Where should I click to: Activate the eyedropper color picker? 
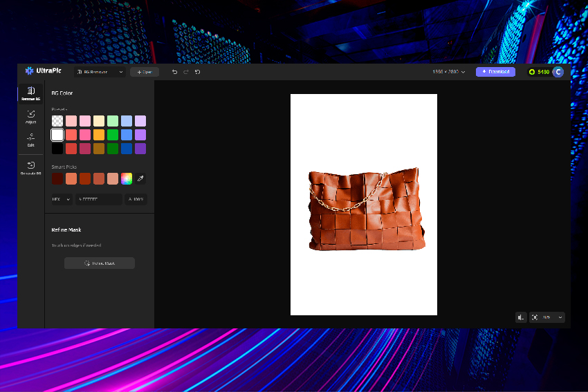140,179
